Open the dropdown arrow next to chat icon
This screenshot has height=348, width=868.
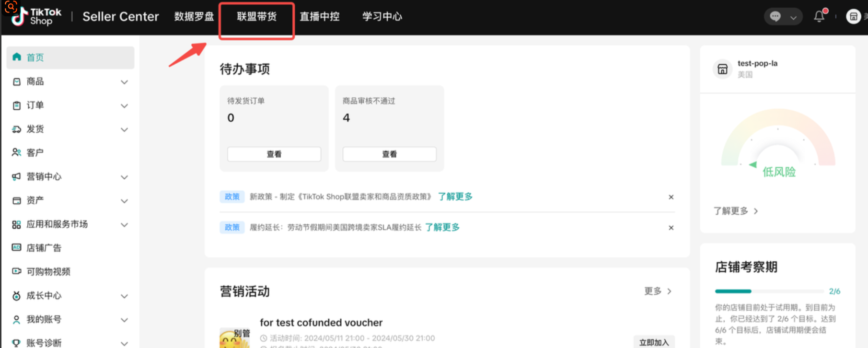point(793,18)
